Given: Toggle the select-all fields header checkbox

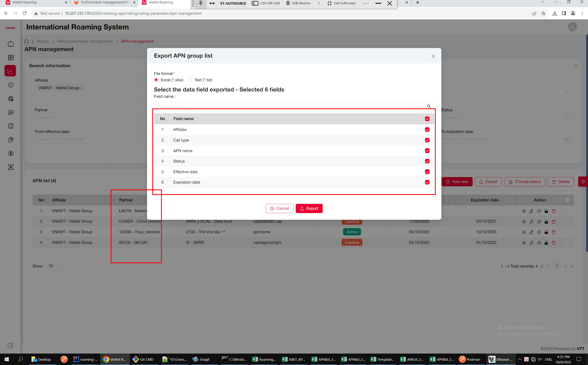Looking at the screenshot, I should point(427,119).
